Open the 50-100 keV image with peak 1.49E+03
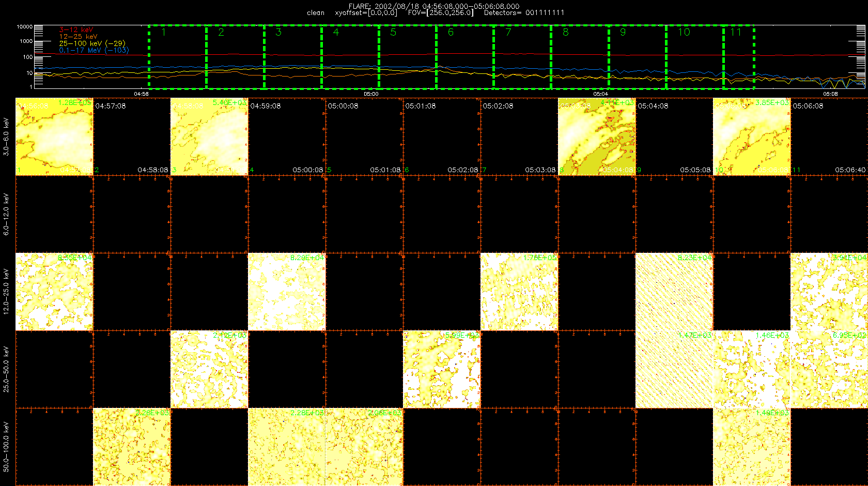The width and height of the screenshot is (868, 486). click(752, 447)
